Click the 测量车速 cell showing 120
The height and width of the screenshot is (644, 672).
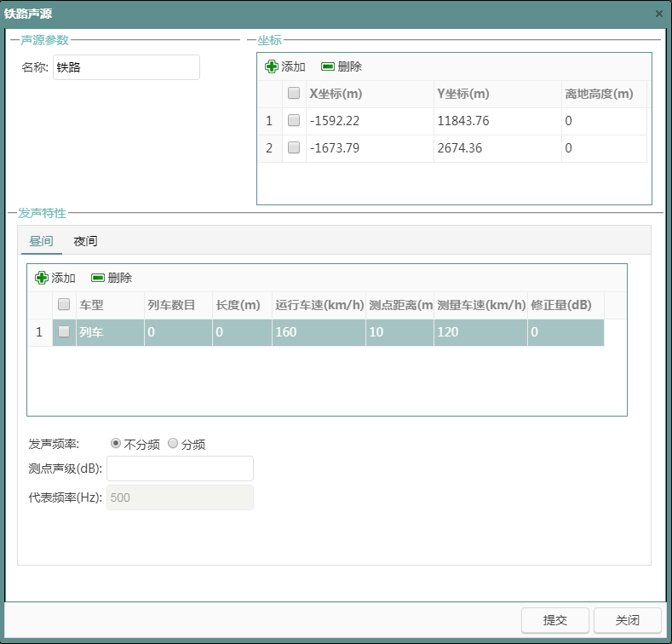pos(481,332)
